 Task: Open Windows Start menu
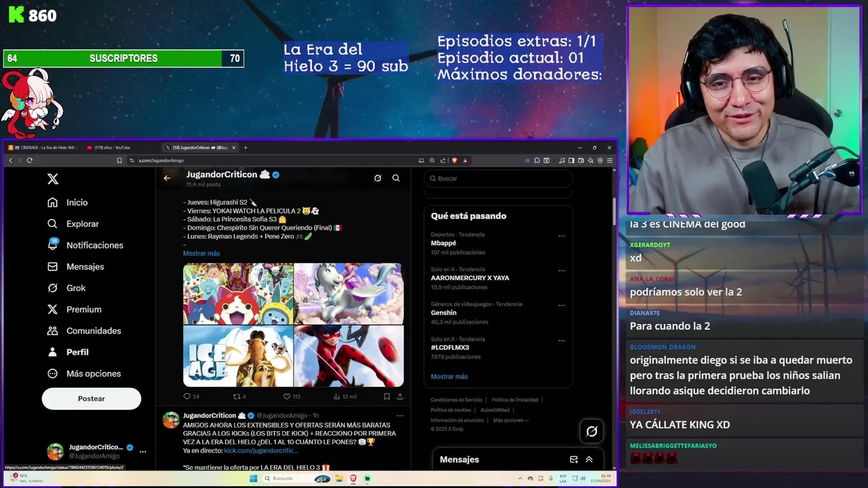coord(253,479)
